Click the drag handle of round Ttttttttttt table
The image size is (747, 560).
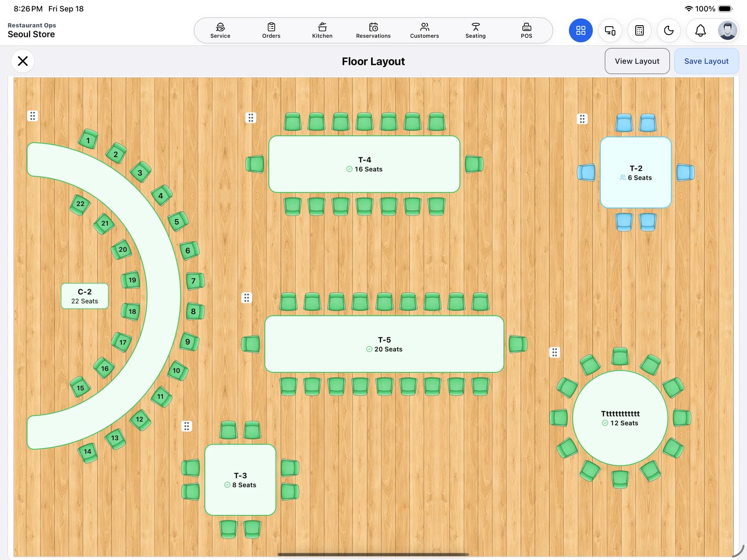click(555, 352)
